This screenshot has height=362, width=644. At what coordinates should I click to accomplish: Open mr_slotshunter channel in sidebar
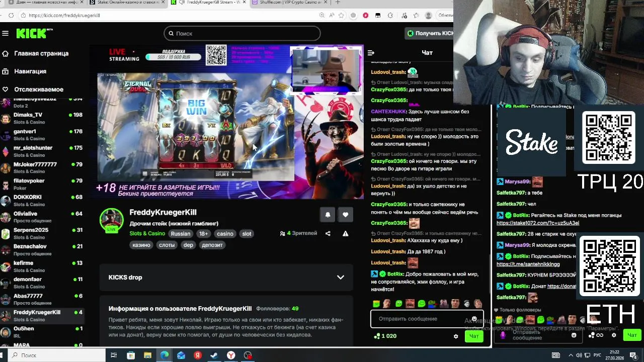coord(42,151)
